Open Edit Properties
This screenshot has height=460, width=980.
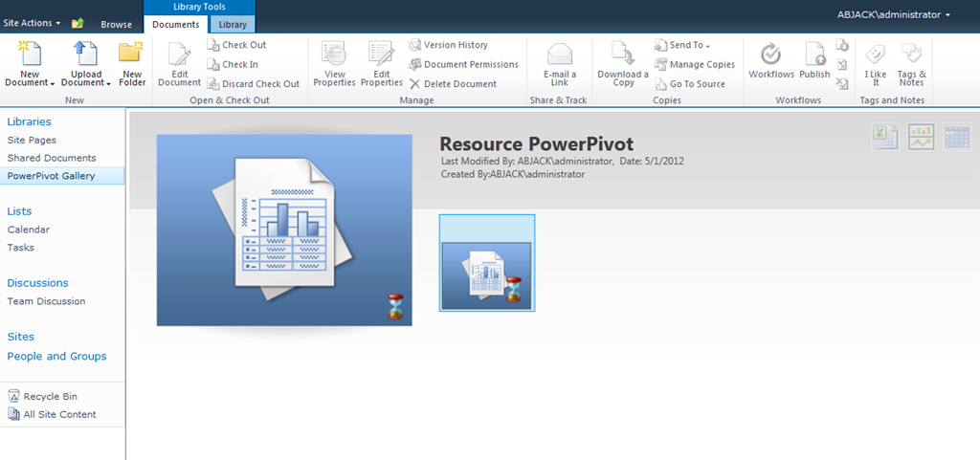pos(381,64)
